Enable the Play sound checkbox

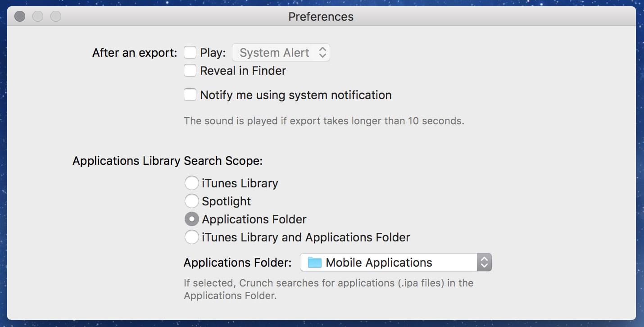point(190,53)
